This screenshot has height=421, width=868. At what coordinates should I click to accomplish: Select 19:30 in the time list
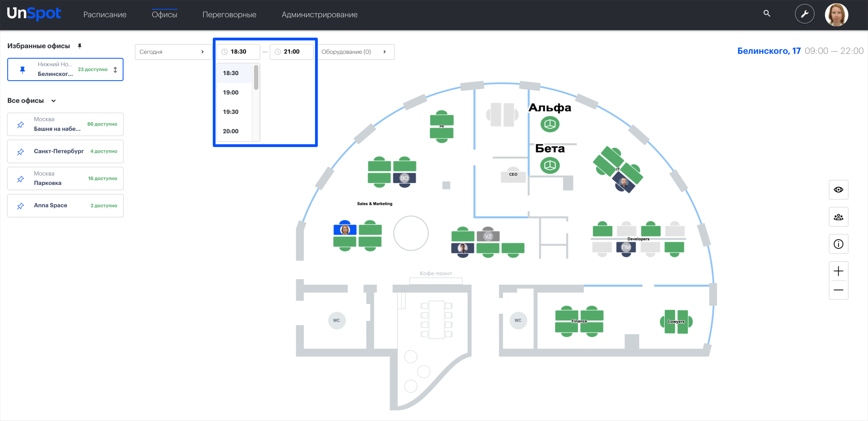[x=234, y=112]
